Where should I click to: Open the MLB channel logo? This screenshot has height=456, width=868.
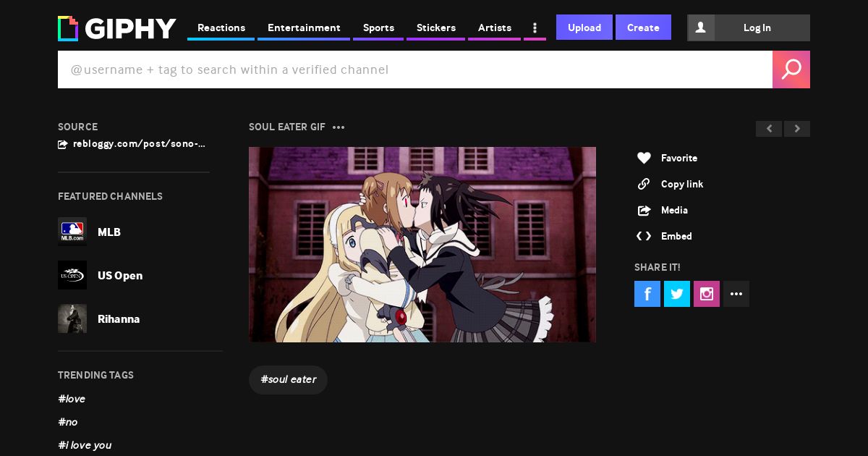pos(72,232)
